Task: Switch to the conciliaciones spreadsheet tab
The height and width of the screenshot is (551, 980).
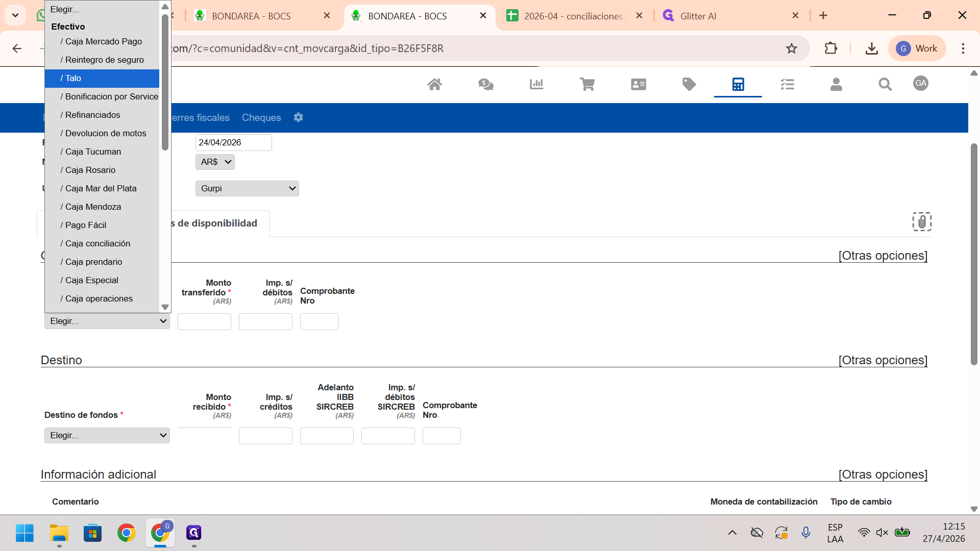Action: [x=574, y=16]
